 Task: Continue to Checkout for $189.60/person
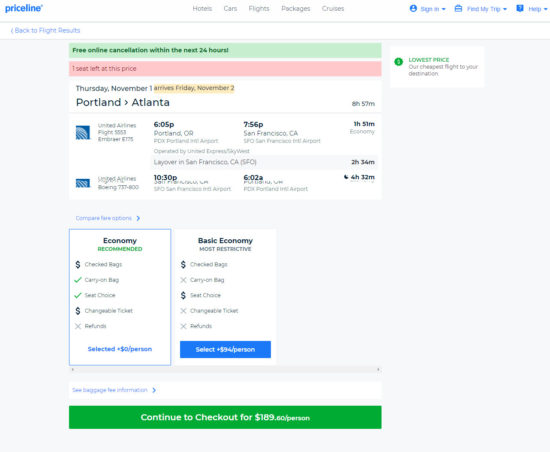[225, 417]
